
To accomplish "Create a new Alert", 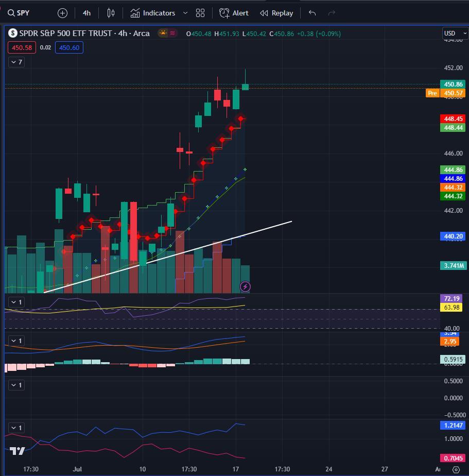I will pos(234,13).
